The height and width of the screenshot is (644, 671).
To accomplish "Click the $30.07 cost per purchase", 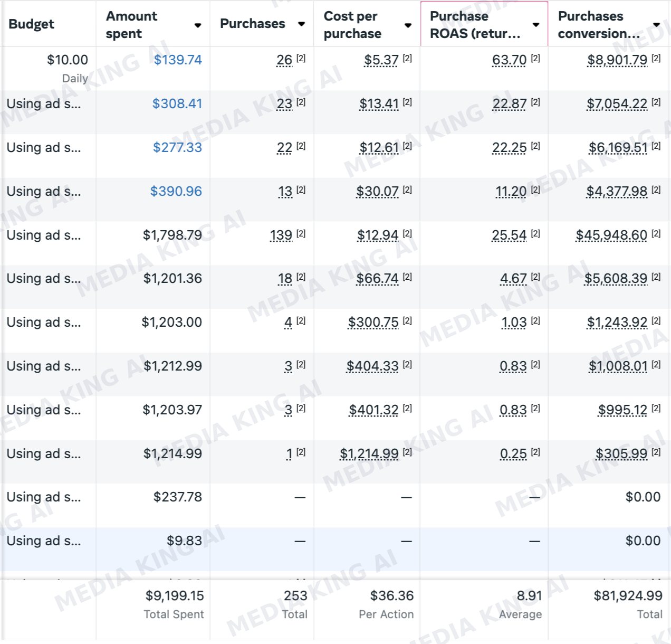I will [377, 192].
